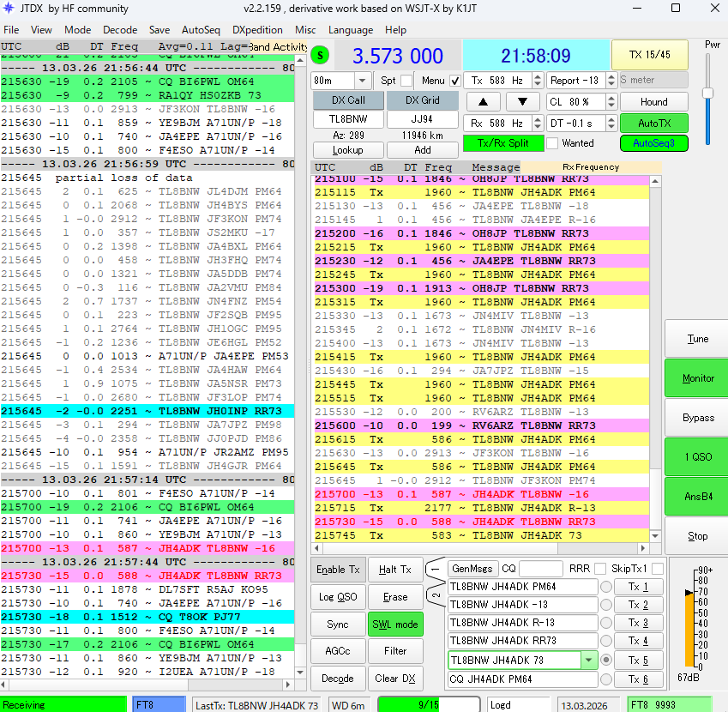Open the 80m band dropdown
This screenshot has width=728, height=712.
pyautogui.click(x=361, y=80)
